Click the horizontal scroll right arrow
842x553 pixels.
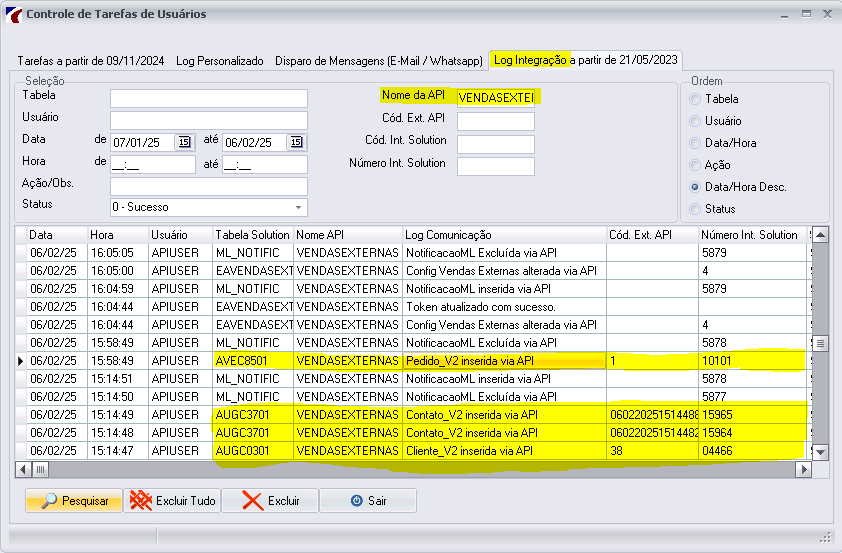pyautogui.click(x=803, y=470)
